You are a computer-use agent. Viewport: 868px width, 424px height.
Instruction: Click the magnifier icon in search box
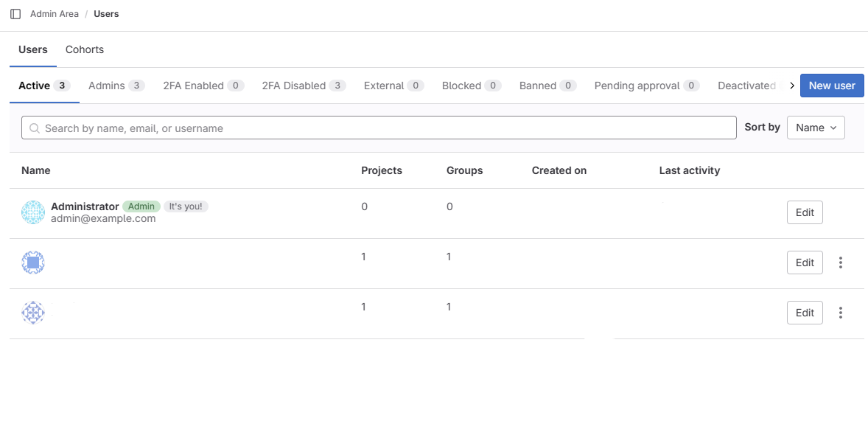(x=35, y=128)
